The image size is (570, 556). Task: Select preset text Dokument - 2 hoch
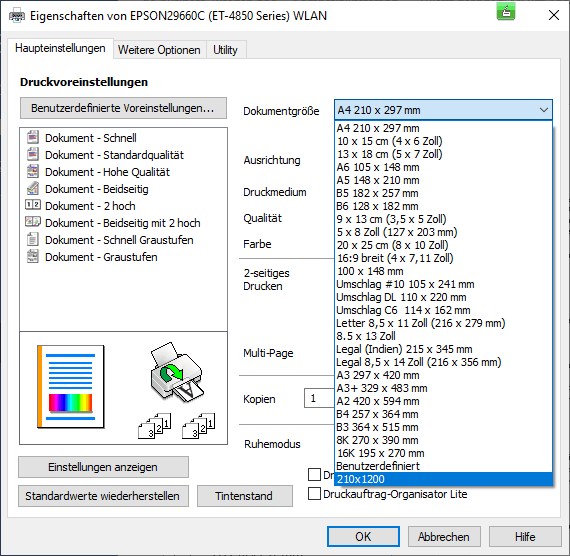pyautogui.click(x=90, y=206)
